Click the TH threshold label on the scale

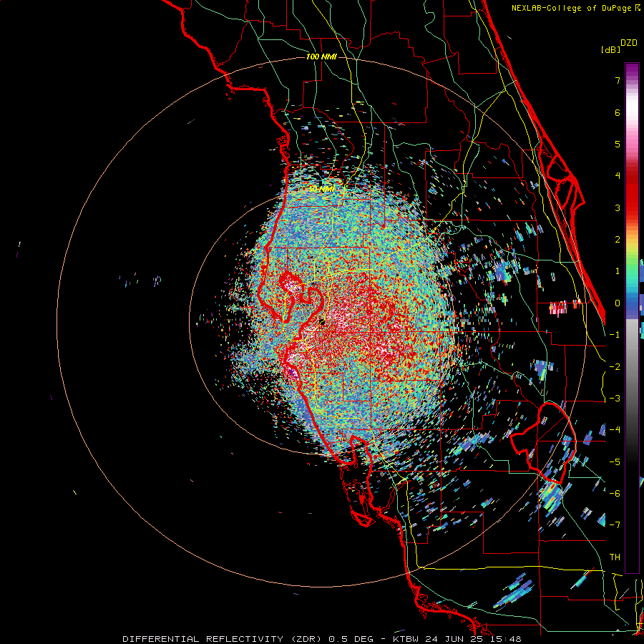point(615,557)
